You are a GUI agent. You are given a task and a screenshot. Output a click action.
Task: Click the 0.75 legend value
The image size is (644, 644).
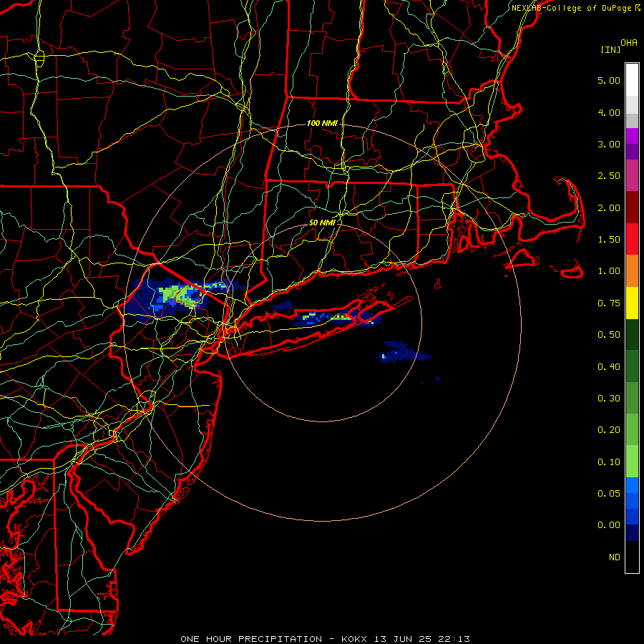609,303
